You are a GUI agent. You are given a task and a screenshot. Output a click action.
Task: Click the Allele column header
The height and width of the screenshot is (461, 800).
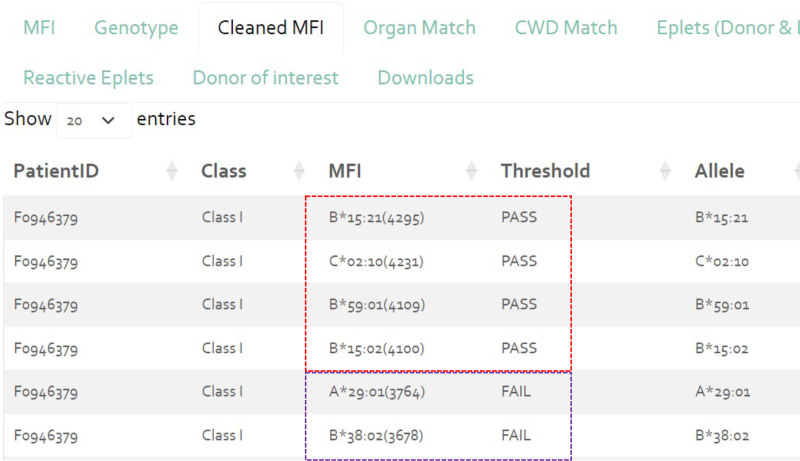coord(719,171)
